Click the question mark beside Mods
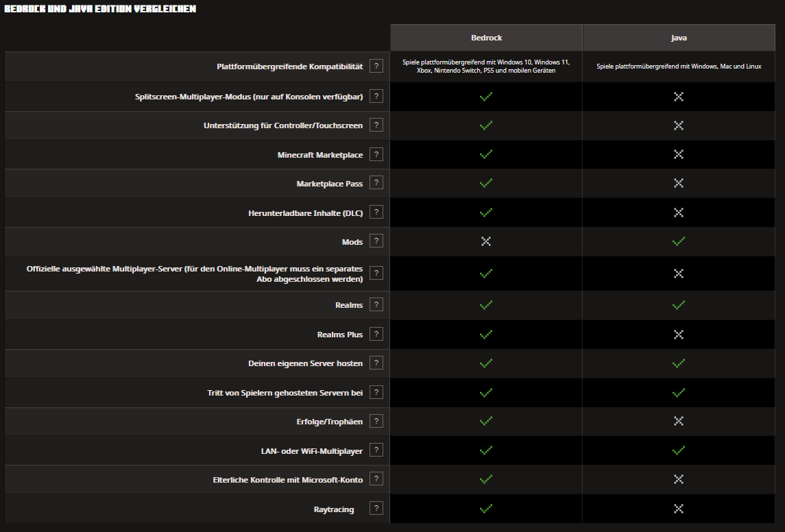The width and height of the screenshot is (785, 532). coord(376,241)
